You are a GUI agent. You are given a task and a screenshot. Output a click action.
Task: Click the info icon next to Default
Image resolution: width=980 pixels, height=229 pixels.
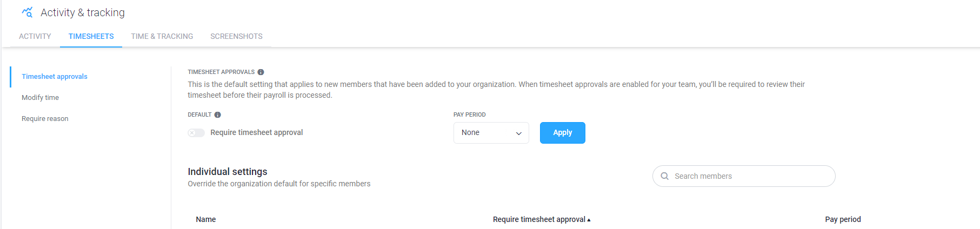click(217, 114)
